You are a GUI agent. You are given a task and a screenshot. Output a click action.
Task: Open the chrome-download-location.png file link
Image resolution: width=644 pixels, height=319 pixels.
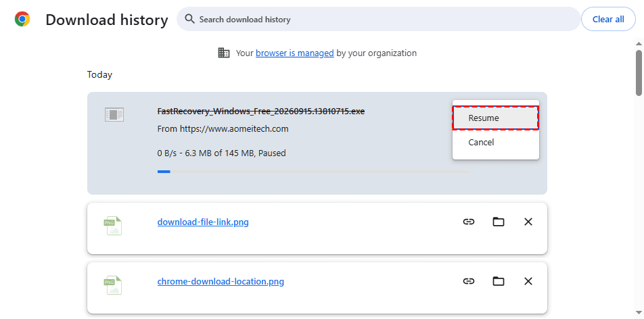click(221, 282)
